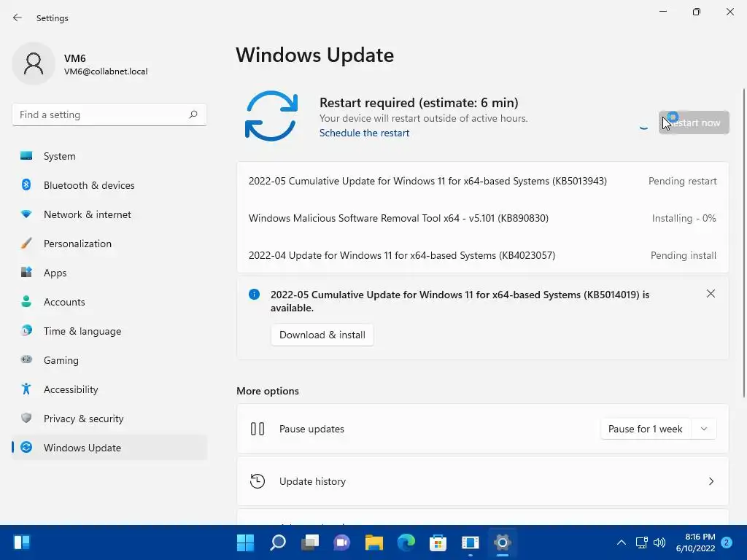Go to Accounts settings
This screenshot has width=747, height=560.
click(109, 302)
